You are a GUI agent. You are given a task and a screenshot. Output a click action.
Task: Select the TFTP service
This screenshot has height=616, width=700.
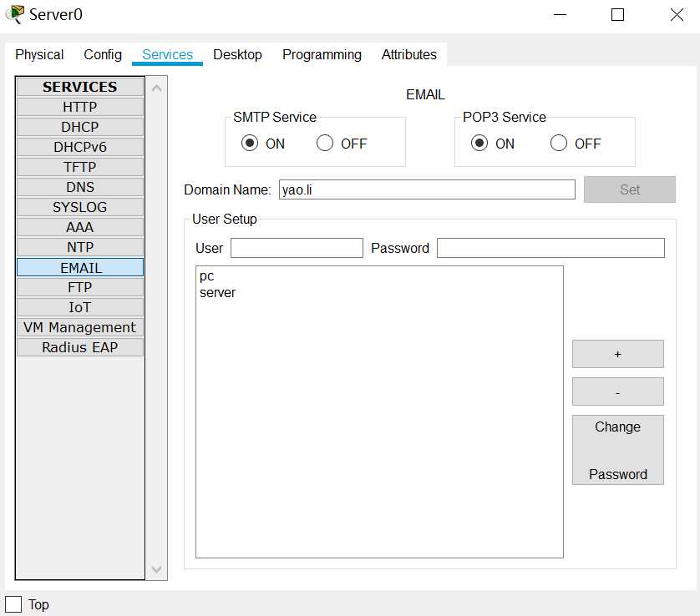80,167
